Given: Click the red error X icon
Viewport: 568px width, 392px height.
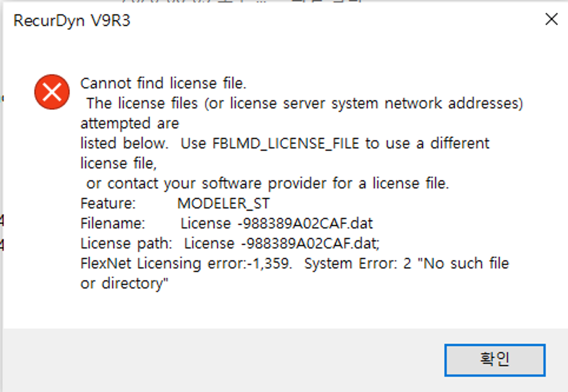Looking at the screenshot, I should point(52,92).
